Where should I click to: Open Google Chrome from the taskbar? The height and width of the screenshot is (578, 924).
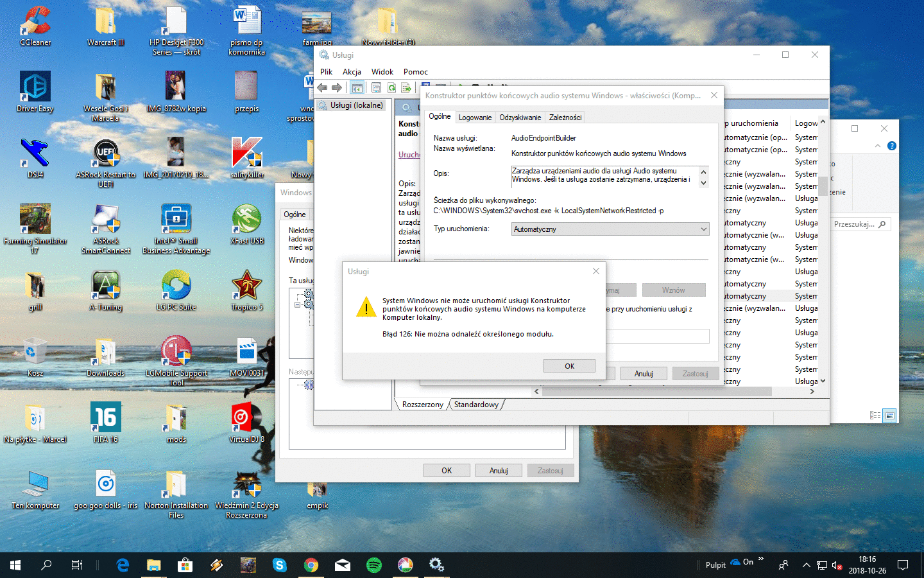click(311, 565)
